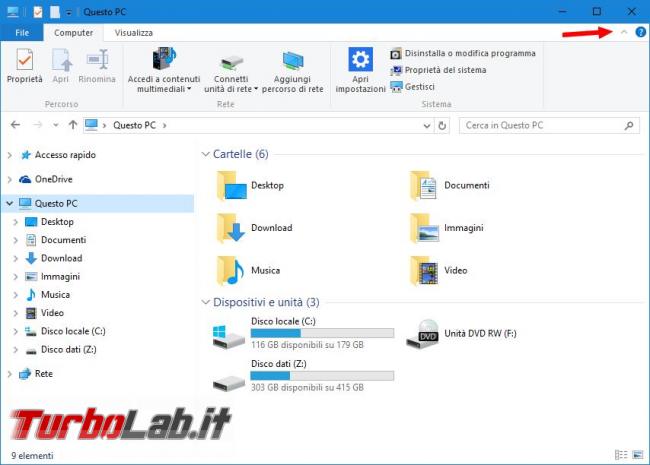This screenshot has width=650, height=465.
Task: Click Proprietà del sistema
Action: coord(438,70)
